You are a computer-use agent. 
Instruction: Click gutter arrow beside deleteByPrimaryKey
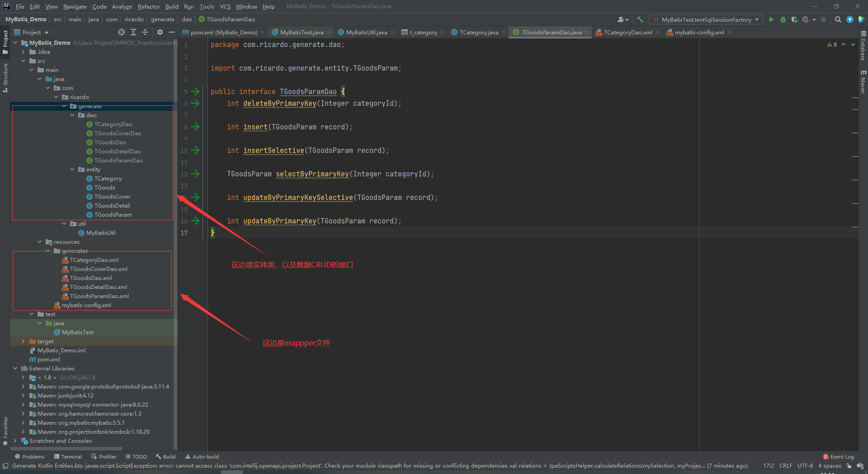(x=195, y=103)
